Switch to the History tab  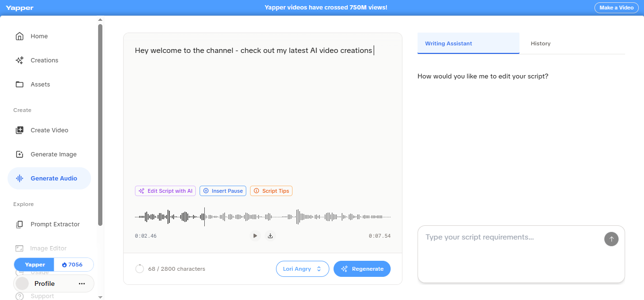pyautogui.click(x=540, y=43)
